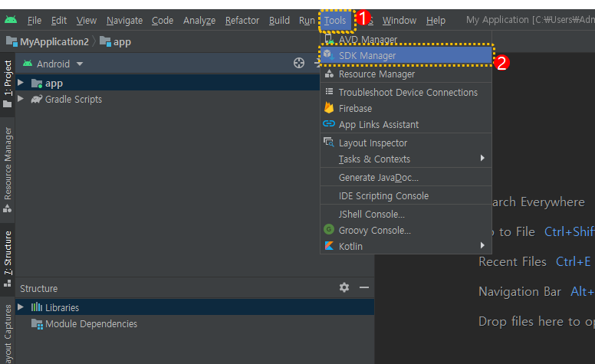Click the Libraries bars icon
This screenshot has height=364, width=595.
pyautogui.click(x=37, y=307)
